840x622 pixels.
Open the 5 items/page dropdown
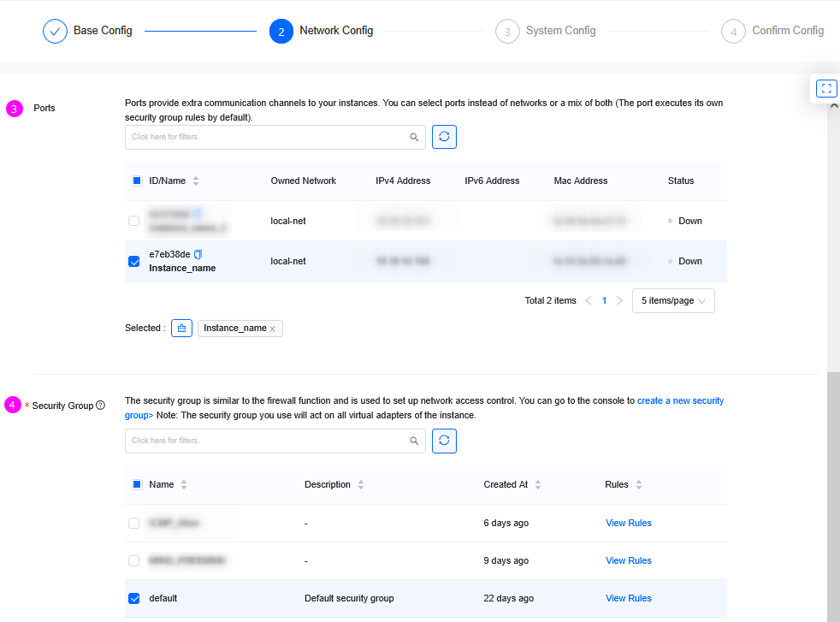point(673,300)
